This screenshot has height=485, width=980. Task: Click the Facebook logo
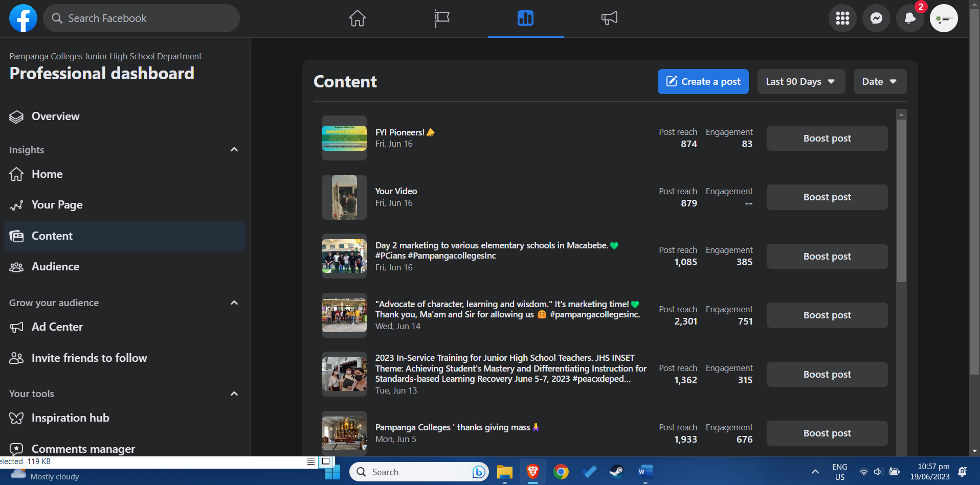point(23,18)
